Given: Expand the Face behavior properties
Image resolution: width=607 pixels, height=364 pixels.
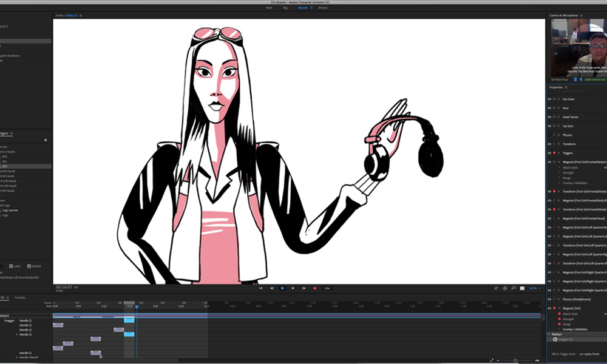Looking at the screenshot, I should tap(558, 108).
